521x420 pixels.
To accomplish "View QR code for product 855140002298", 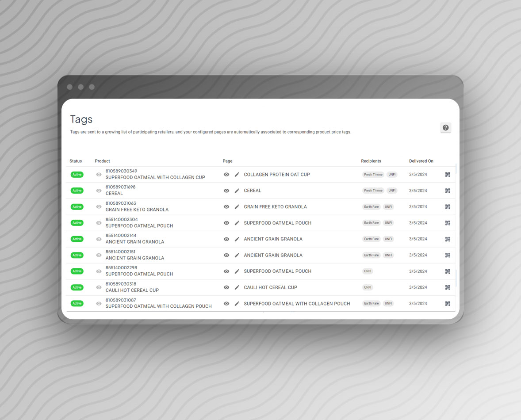I will 448,271.
